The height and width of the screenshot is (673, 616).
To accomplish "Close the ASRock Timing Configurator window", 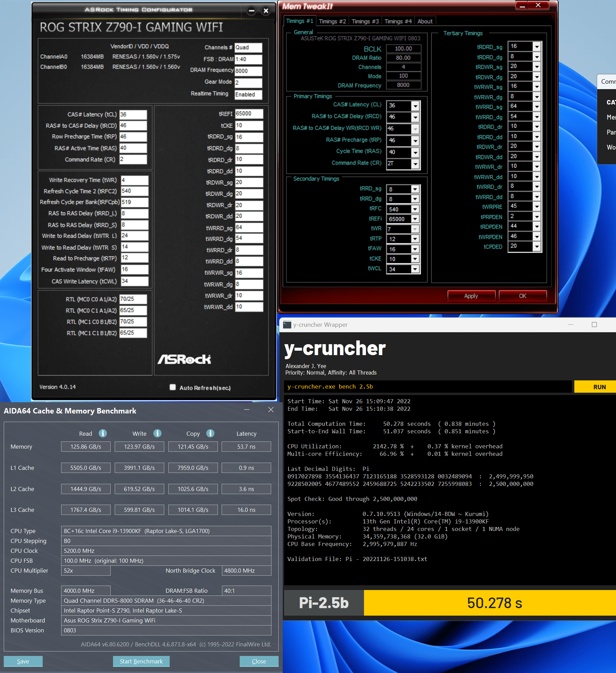I will click(x=266, y=11).
